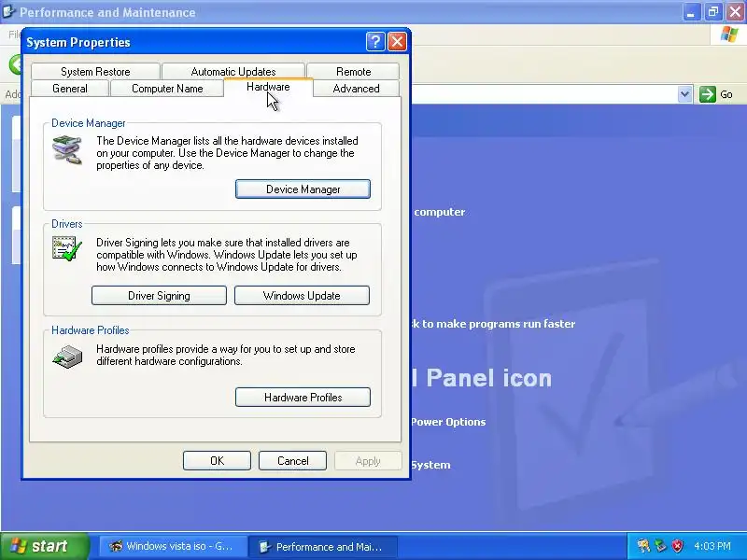This screenshot has width=747, height=560.
Task: Click the Device Manager section icon
Action: coord(67,149)
